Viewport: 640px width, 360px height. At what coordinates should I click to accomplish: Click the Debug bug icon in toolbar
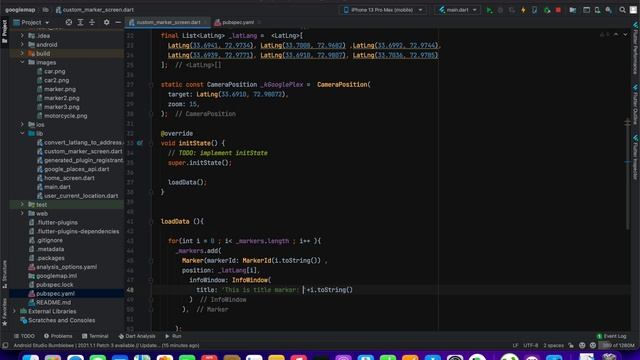(500, 10)
